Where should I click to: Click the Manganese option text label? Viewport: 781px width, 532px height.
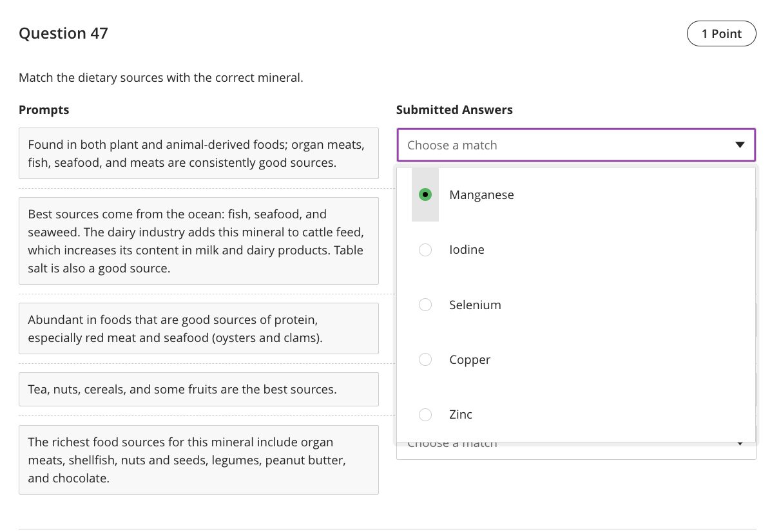point(481,195)
